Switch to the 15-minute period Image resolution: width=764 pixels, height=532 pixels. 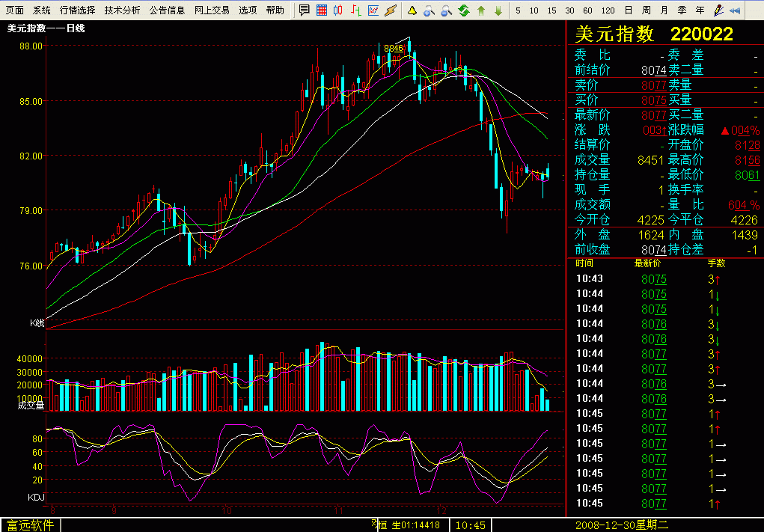[551, 10]
